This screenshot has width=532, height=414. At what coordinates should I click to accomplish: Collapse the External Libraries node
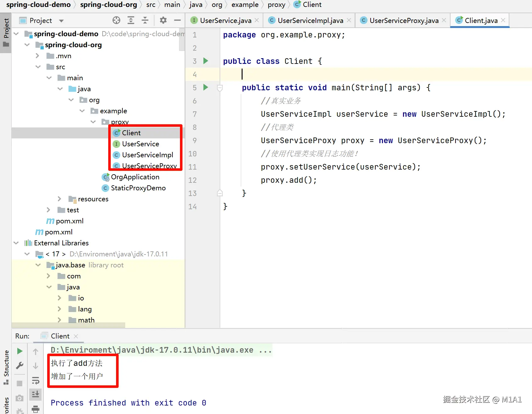pos(16,243)
